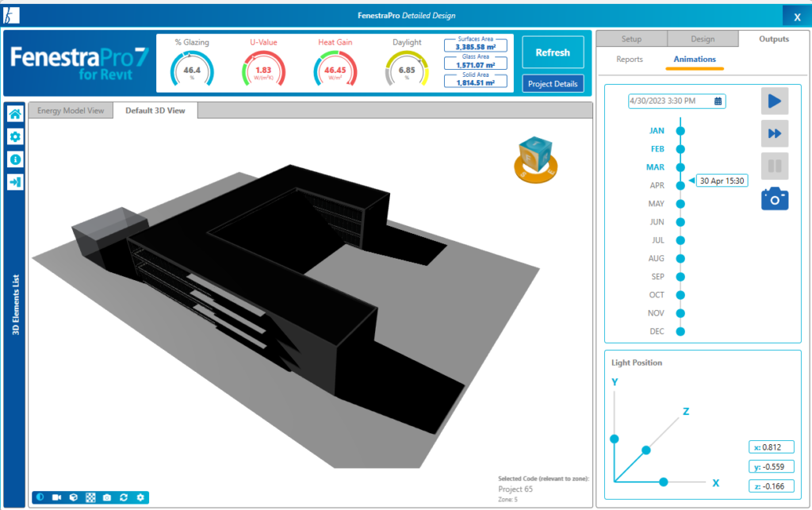Play the shadow animation
The width and height of the screenshot is (812, 510).
click(775, 101)
